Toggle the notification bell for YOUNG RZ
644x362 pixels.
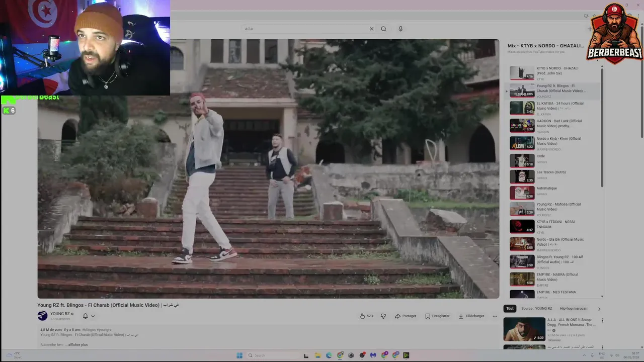click(85, 316)
